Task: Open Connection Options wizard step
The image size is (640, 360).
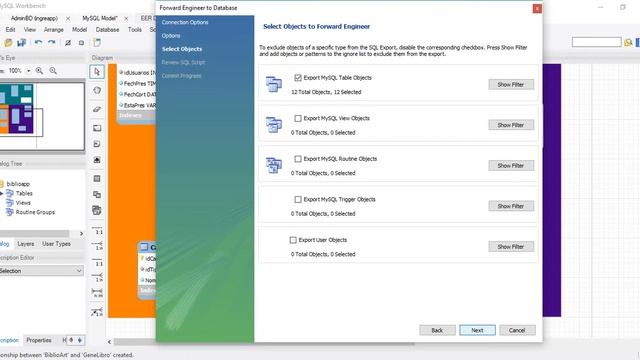Action: [185, 22]
